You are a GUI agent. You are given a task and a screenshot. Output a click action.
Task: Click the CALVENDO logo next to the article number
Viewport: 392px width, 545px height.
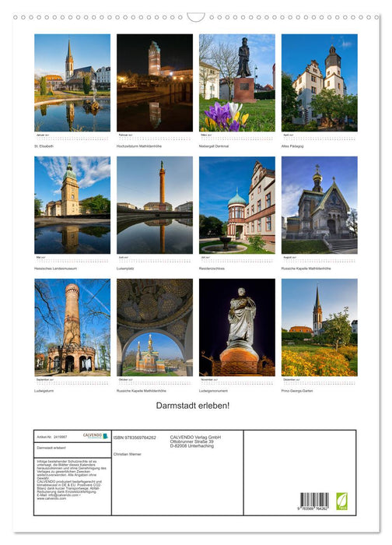pos(96,436)
